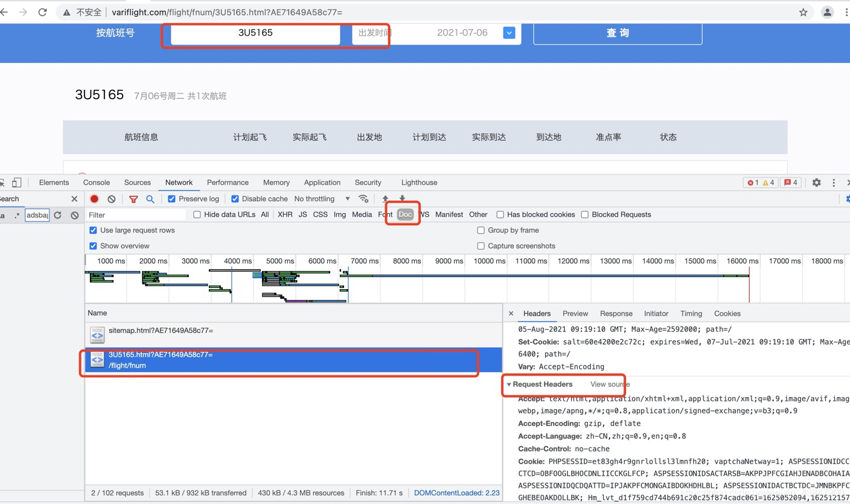Toggle DevTools device toolbar icon

tap(17, 182)
